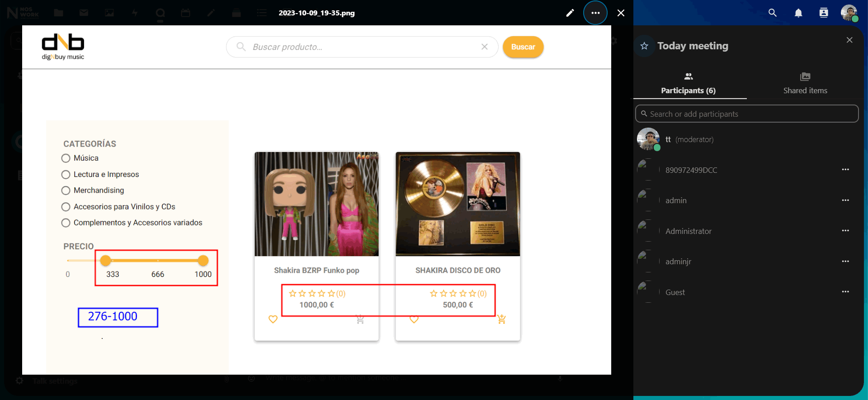The image size is (868, 400).
Task: Close the Today meeting sidebar
Action: tap(849, 40)
